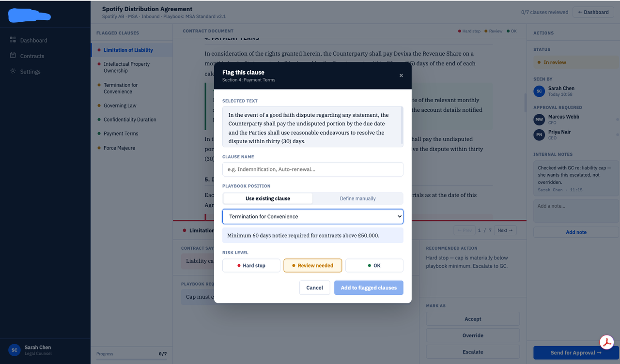Click the Accept button under Mark As
620x364 pixels.
[473, 319]
